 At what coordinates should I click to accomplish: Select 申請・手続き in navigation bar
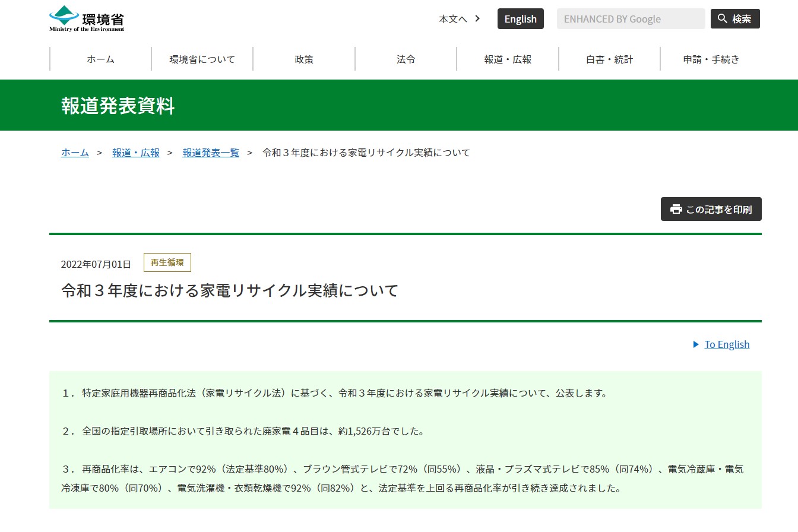(711, 59)
